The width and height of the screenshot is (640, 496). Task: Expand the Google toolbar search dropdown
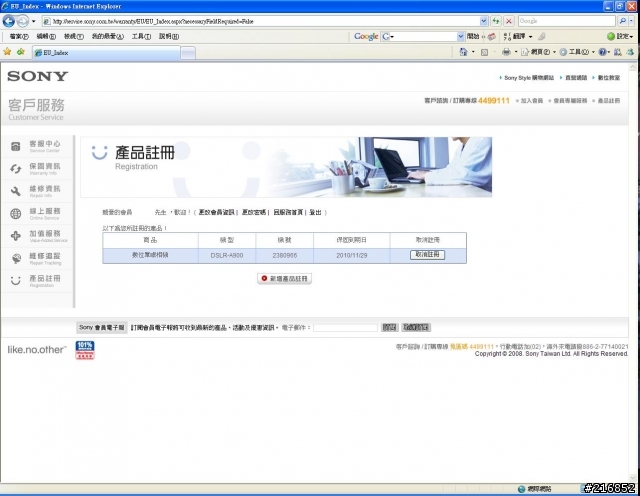coord(461,36)
